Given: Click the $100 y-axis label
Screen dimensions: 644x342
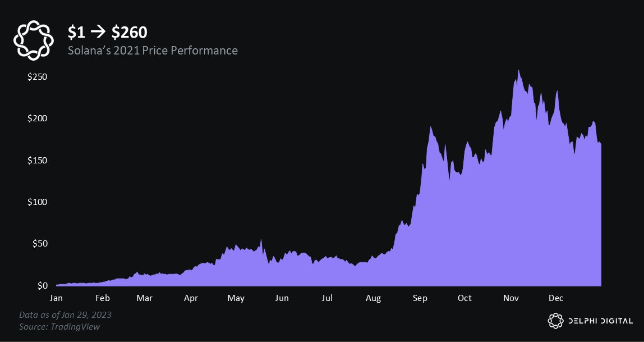Looking at the screenshot, I should tap(36, 202).
